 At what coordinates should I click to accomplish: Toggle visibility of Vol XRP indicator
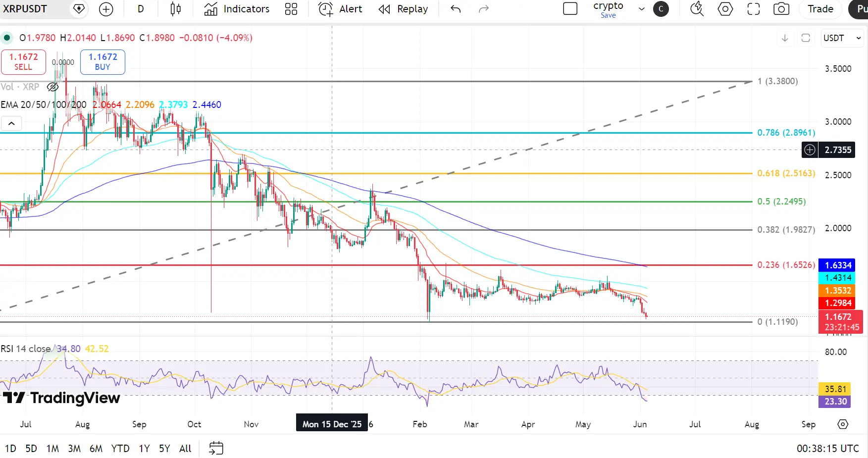pyautogui.click(x=52, y=87)
